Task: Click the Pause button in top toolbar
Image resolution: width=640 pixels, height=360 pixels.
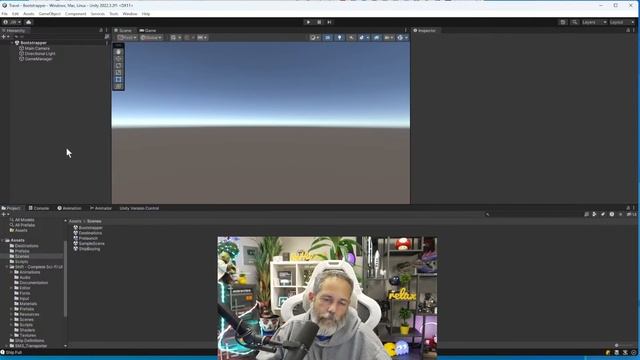Action: click(319, 22)
